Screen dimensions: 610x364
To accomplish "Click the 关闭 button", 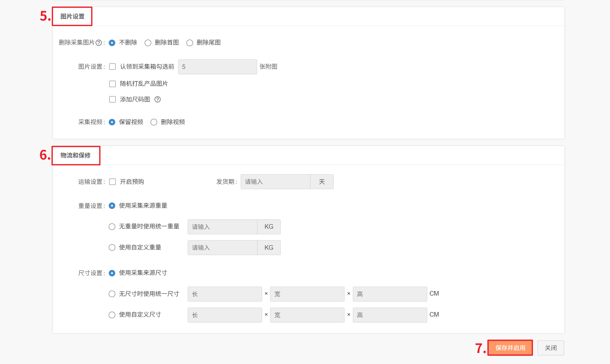I will (551, 348).
